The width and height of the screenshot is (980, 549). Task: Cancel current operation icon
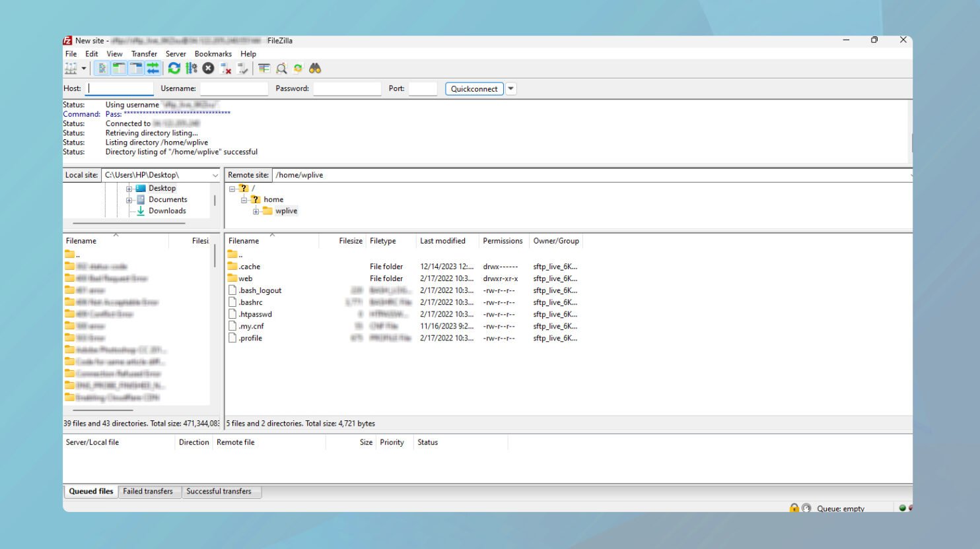[x=208, y=68]
